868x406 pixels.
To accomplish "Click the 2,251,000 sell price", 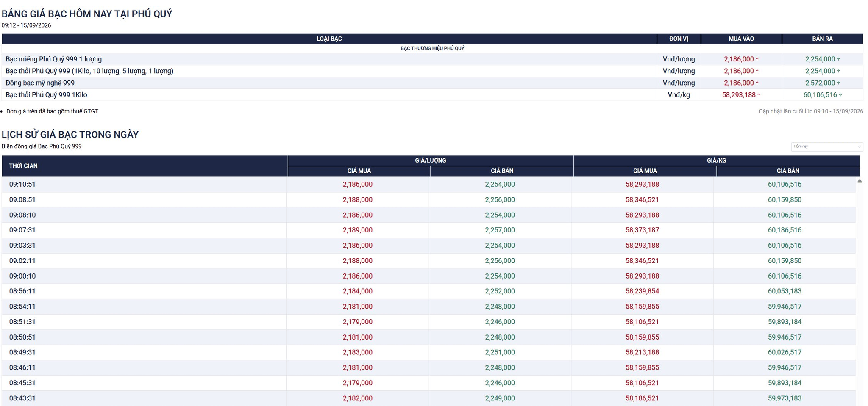I will pos(500,352).
